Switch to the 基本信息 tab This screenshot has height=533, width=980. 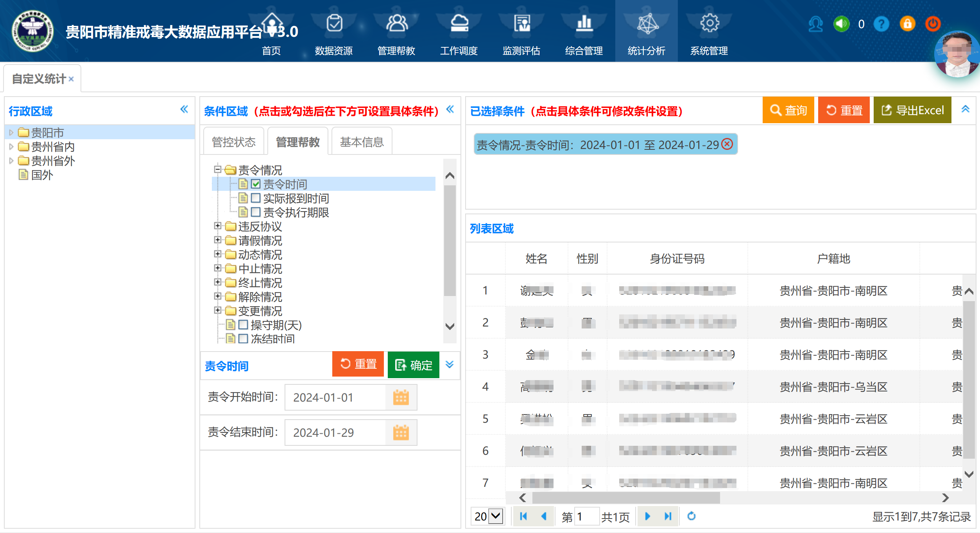click(x=362, y=142)
